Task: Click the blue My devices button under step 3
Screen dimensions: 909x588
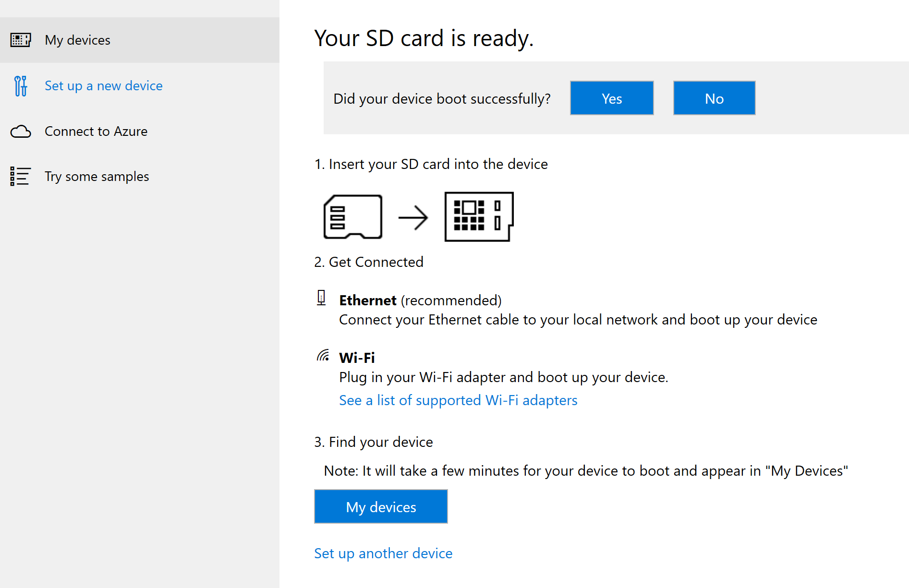Action: (x=381, y=507)
